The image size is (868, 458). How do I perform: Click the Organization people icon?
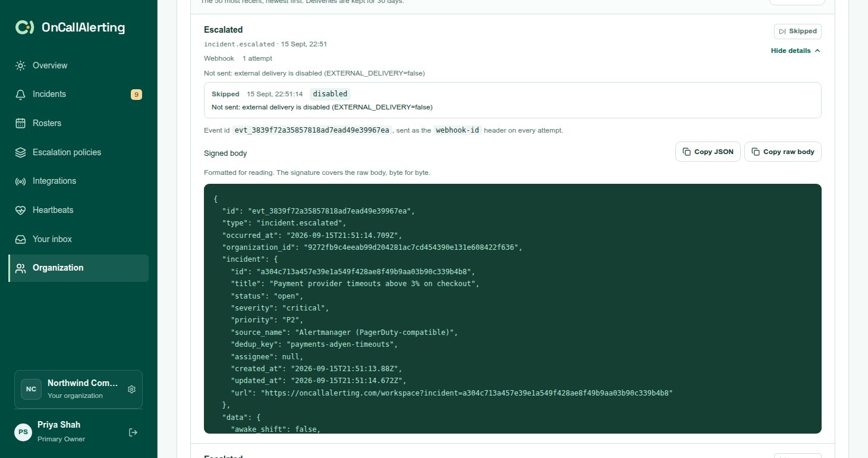tap(21, 268)
